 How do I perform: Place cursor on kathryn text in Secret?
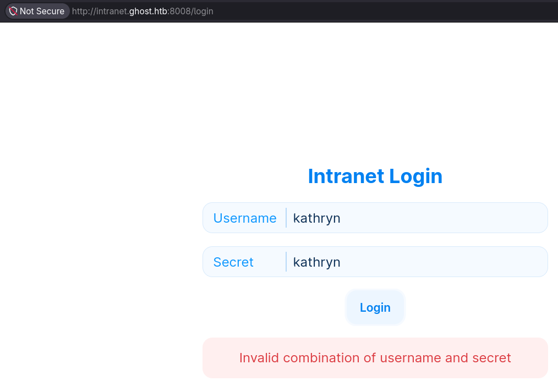pos(317,262)
